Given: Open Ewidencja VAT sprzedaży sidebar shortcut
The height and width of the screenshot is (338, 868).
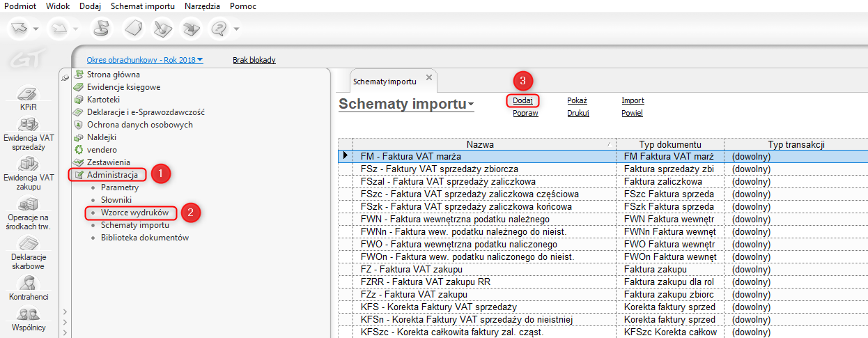Looking at the screenshot, I should tap(29, 133).
